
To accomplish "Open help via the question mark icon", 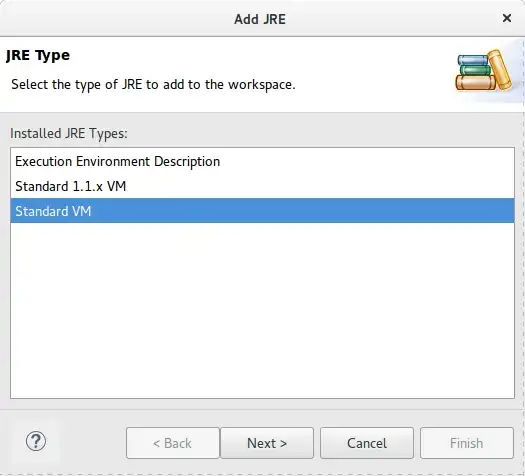I will [36, 441].
